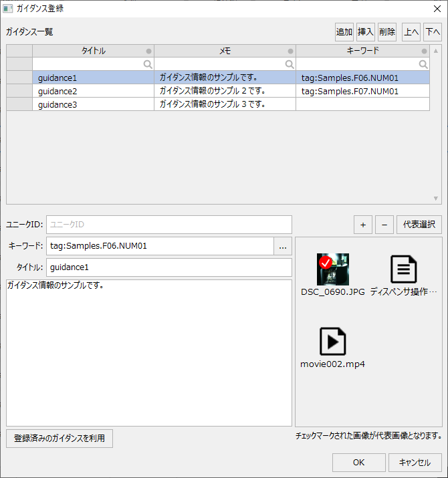Click the DSC_0690.JPG image thumbnail
Screen dimensions: 448x478
pos(333,270)
